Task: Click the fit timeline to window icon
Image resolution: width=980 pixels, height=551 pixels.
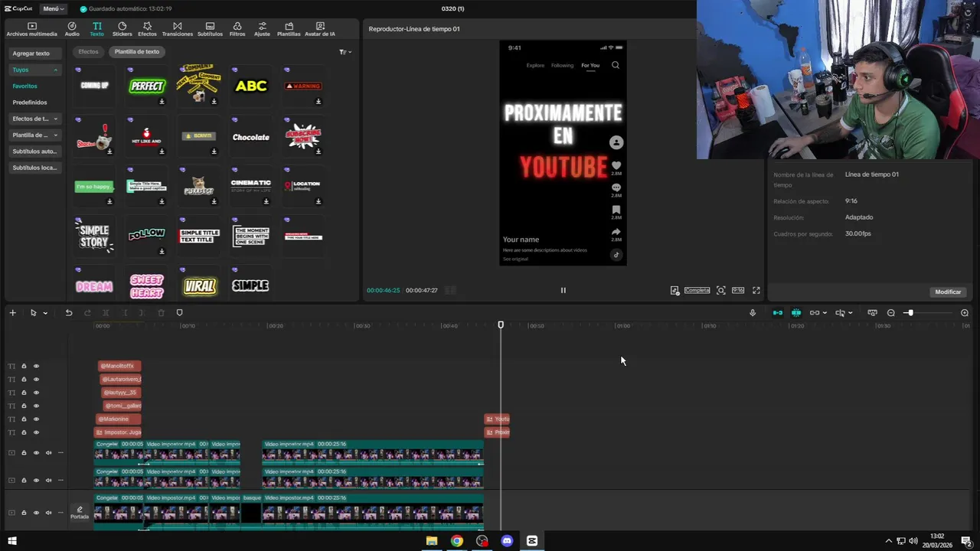Action: click(x=872, y=312)
